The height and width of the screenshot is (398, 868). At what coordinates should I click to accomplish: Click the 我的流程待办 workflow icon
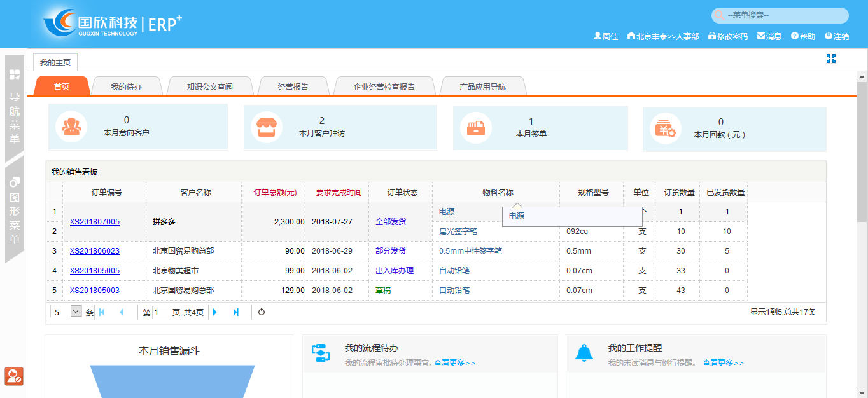[x=320, y=353]
